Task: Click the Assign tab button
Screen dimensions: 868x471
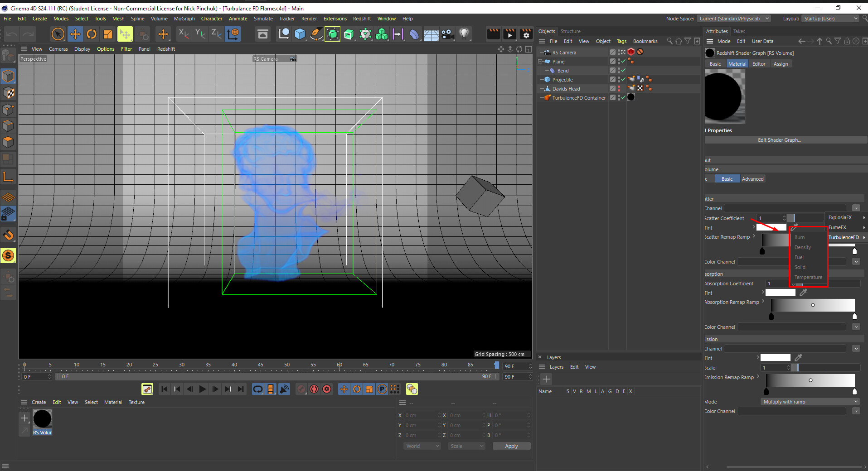Action: [x=781, y=64]
